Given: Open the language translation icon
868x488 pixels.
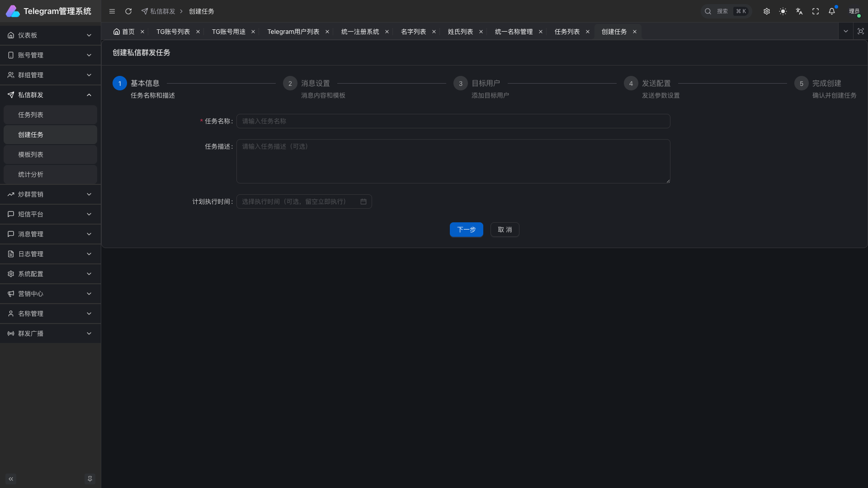Looking at the screenshot, I should pyautogui.click(x=799, y=11).
